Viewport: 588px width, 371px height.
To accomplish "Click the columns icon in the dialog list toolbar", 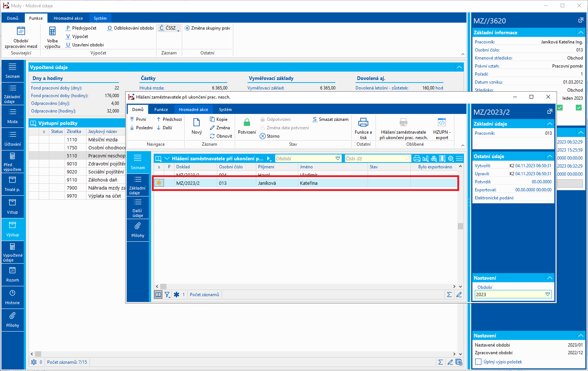I will pyautogui.click(x=442, y=158).
